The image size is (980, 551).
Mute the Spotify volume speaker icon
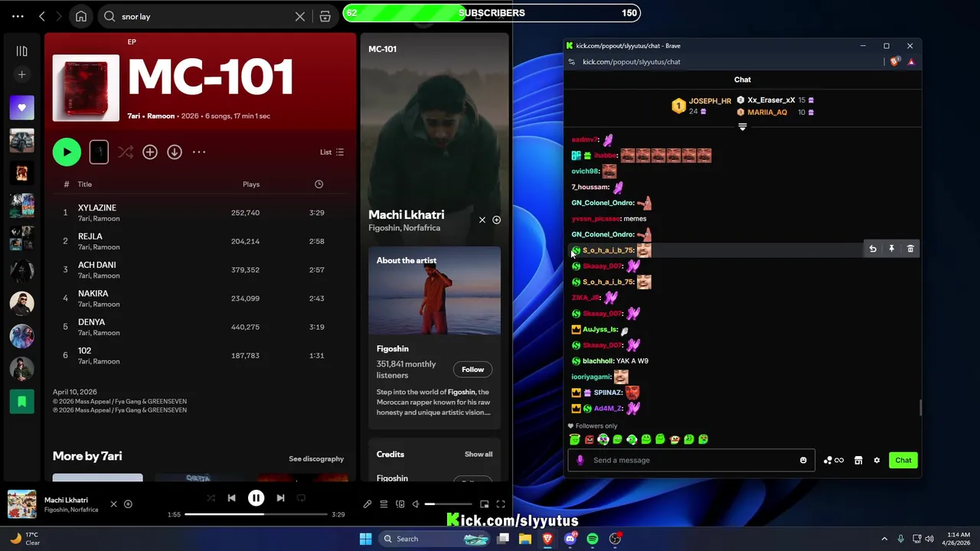(416, 504)
